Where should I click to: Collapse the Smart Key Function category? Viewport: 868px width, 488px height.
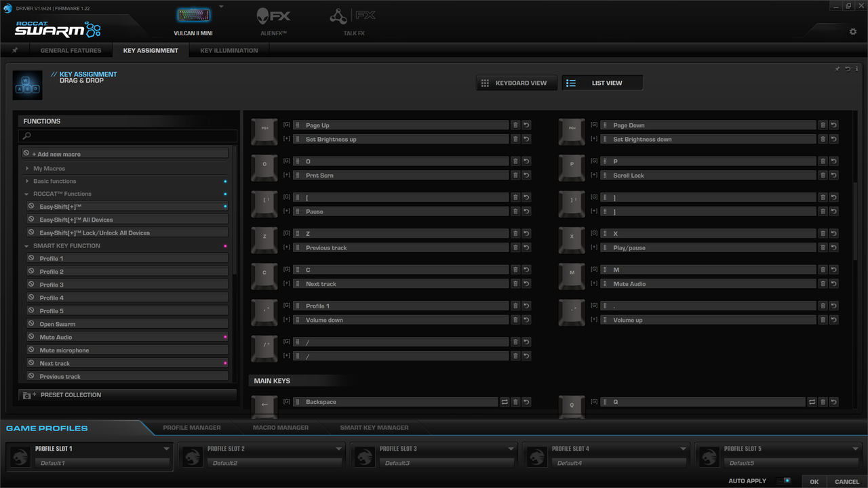point(27,246)
